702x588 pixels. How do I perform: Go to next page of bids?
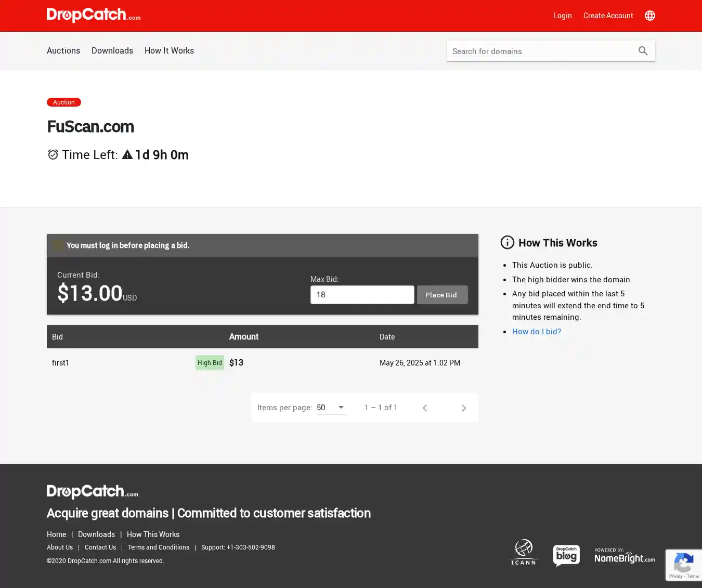point(463,408)
